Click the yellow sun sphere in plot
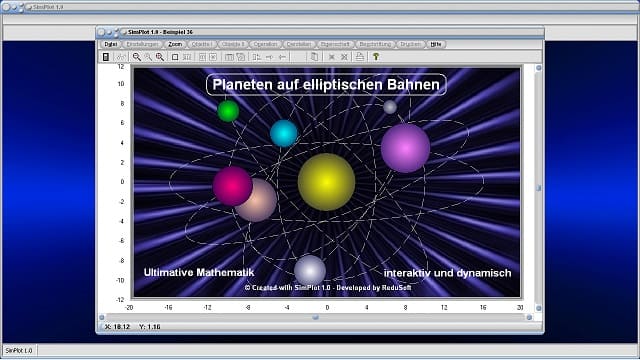The image size is (640, 360). [326, 182]
